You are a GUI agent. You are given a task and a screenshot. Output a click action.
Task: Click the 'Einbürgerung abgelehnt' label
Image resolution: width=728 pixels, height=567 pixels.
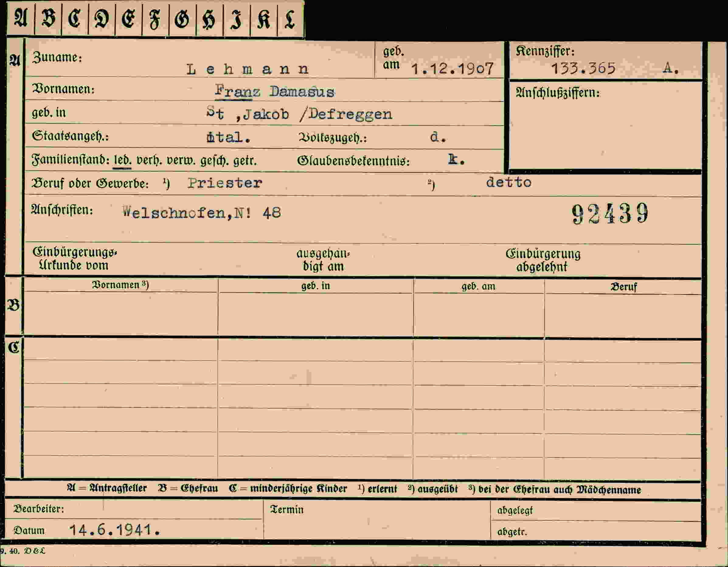tap(543, 260)
